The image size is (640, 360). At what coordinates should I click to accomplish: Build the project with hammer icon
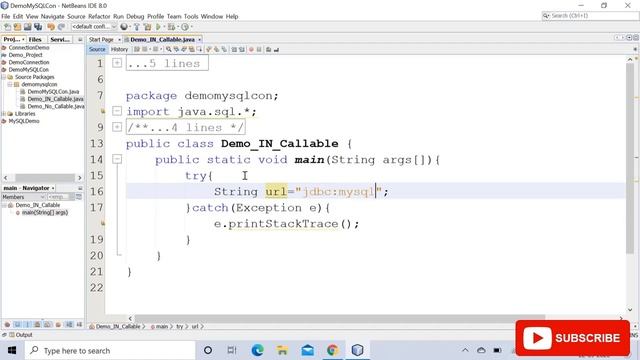coord(137,27)
